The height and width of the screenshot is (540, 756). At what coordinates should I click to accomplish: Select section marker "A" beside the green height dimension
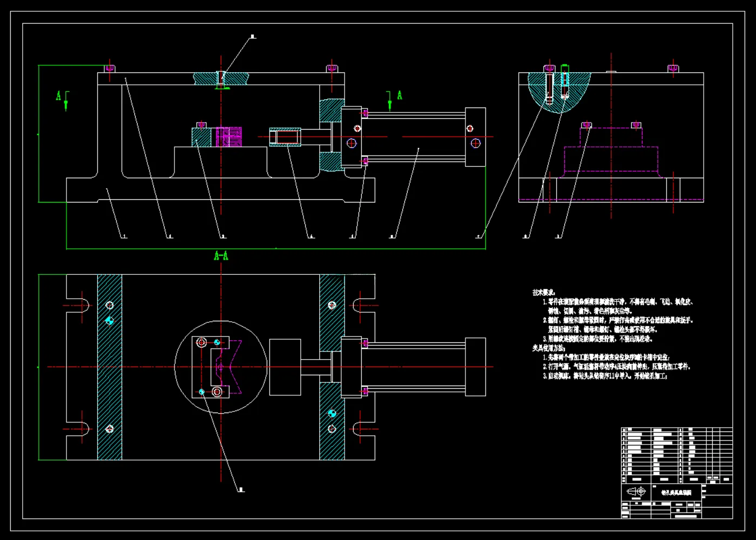coord(59,96)
